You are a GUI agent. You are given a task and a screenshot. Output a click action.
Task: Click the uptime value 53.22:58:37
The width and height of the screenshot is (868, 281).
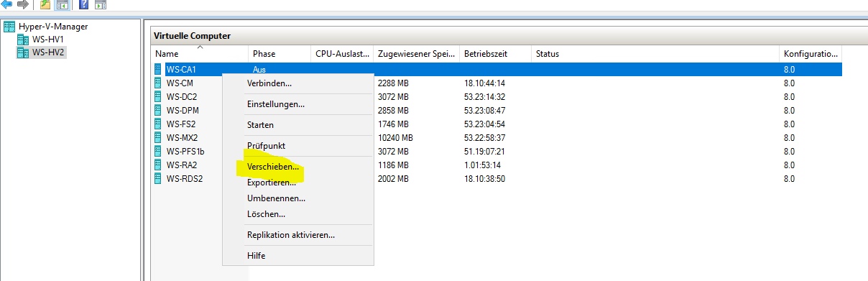(485, 138)
